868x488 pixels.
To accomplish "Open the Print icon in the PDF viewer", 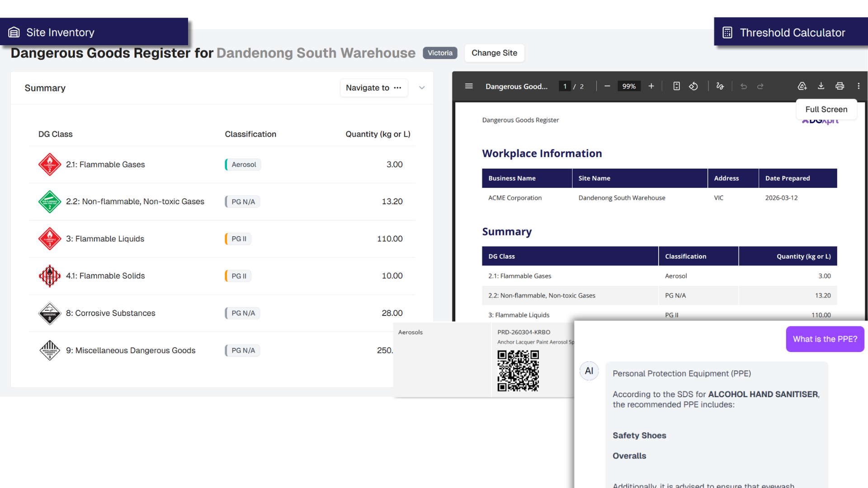I will click(839, 86).
